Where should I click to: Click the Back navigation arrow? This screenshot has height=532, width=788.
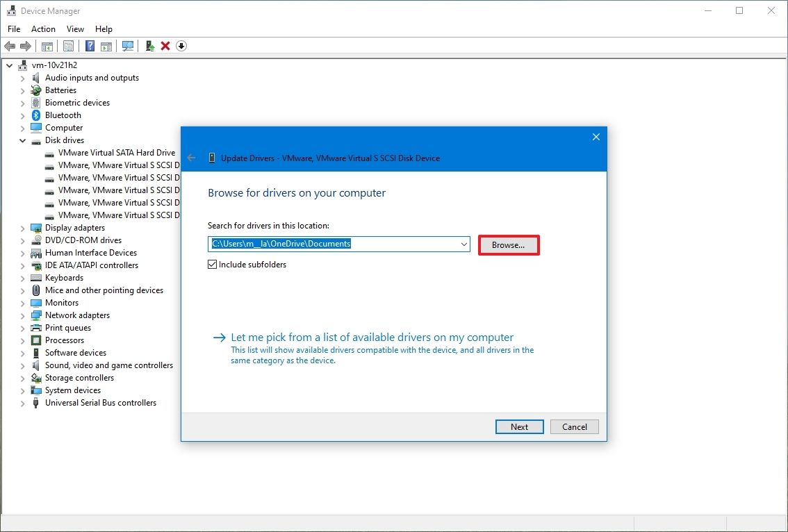pos(10,46)
